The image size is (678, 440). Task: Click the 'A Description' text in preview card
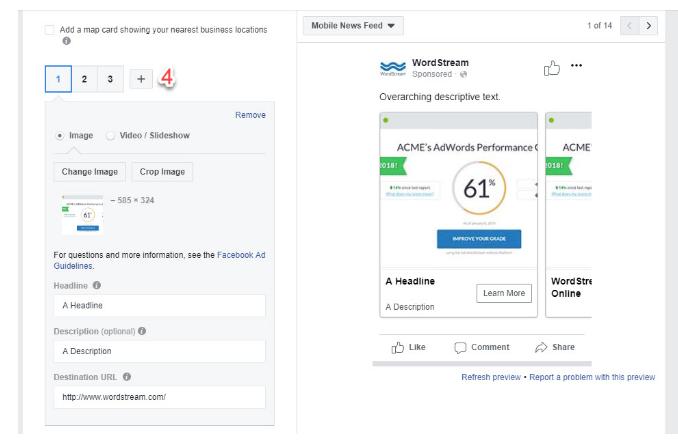pyautogui.click(x=409, y=307)
